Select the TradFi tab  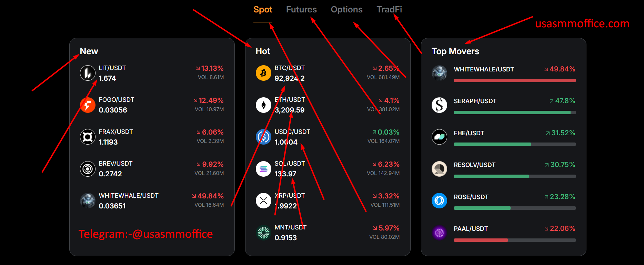click(x=389, y=10)
